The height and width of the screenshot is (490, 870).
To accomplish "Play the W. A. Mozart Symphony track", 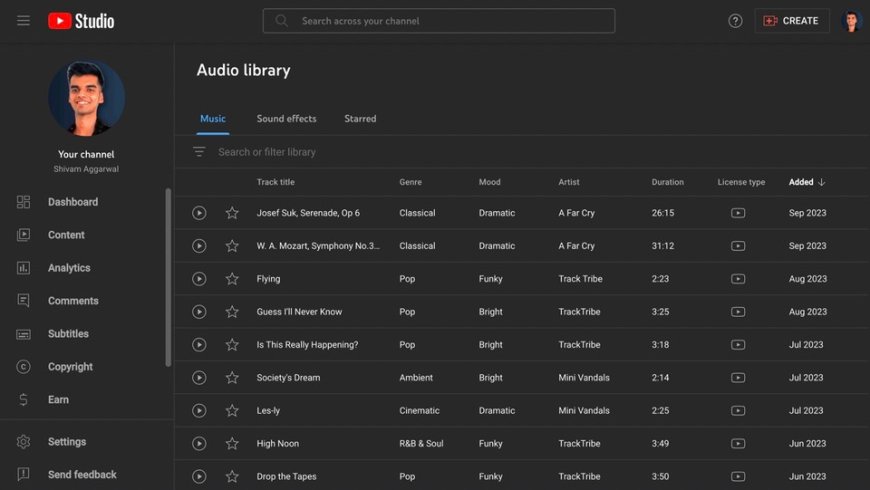I will click(x=199, y=246).
